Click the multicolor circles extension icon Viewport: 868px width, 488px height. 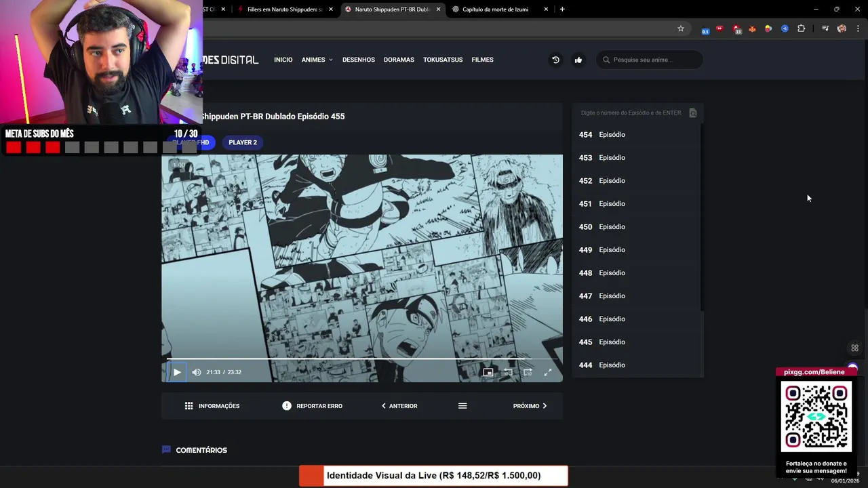click(768, 28)
